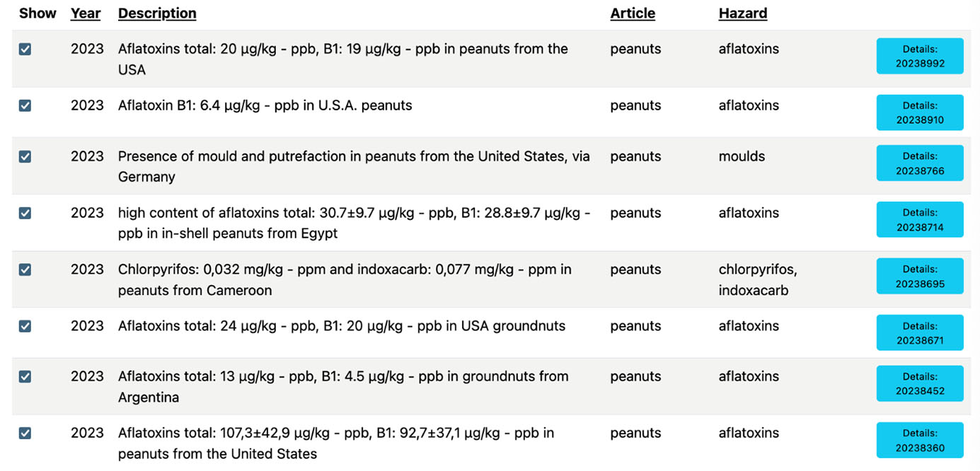
Task: Toggle checkbox for in-shell peanuts from Egypt
Action: [x=25, y=213]
